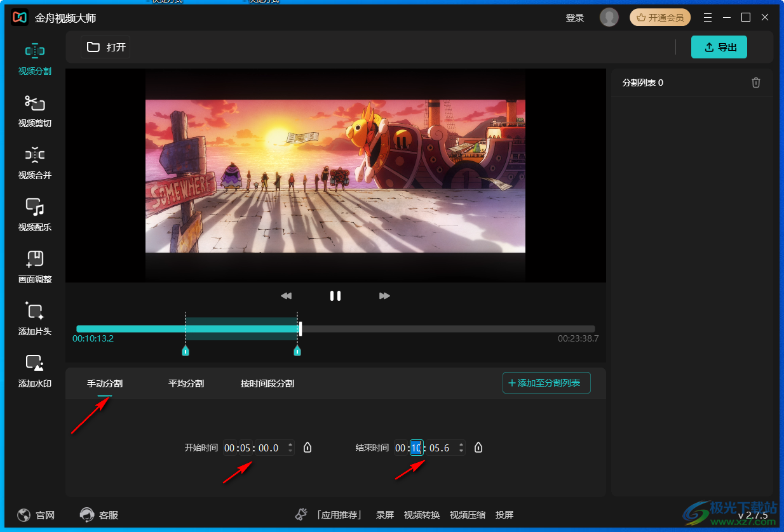Click the end time minutes field showing 10
This screenshot has height=532, width=784.
point(417,448)
